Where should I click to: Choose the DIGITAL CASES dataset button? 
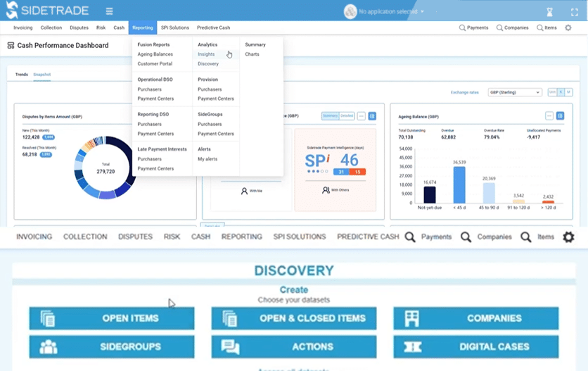[x=476, y=346]
